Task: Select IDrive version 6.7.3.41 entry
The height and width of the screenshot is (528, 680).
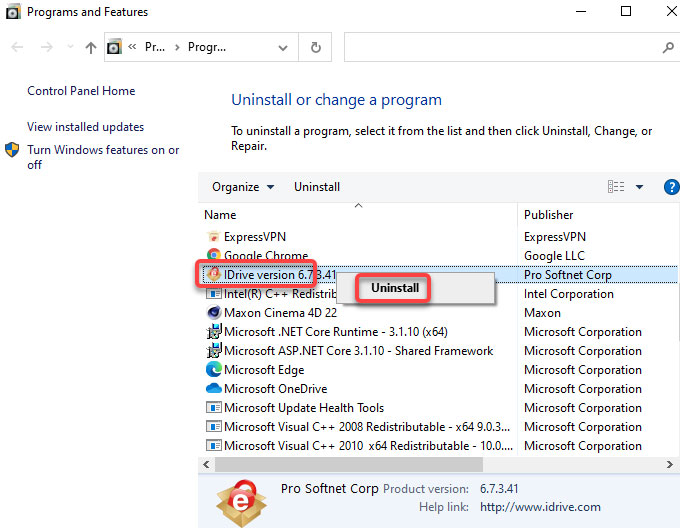Action: point(280,274)
